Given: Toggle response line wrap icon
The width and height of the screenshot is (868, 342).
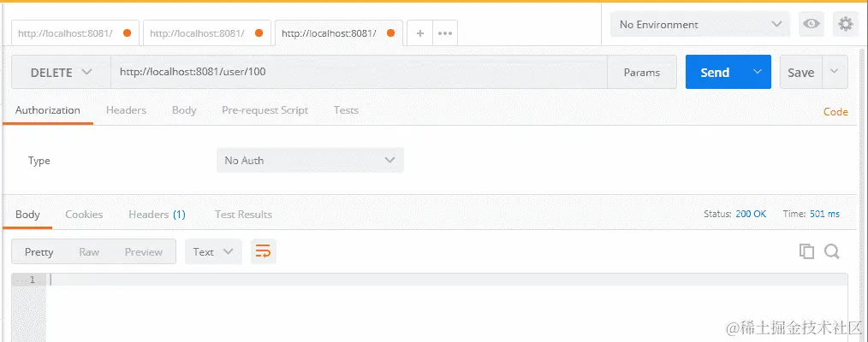Looking at the screenshot, I should pyautogui.click(x=263, y=252).
